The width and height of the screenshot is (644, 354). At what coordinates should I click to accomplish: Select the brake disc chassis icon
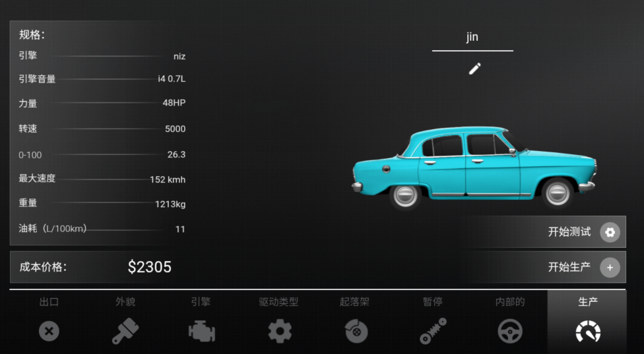356,332
